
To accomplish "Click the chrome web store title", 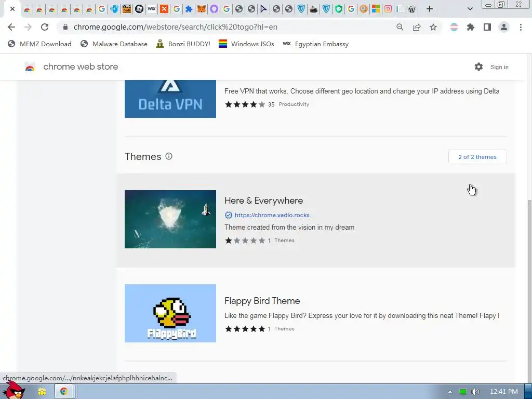I will (81, 66).
